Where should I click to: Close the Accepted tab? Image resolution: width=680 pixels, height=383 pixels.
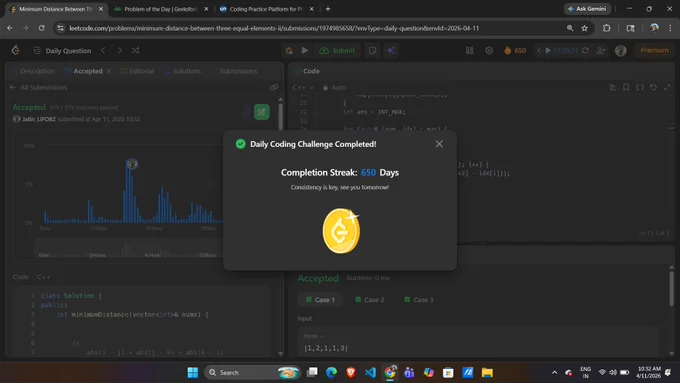(109, 71)
